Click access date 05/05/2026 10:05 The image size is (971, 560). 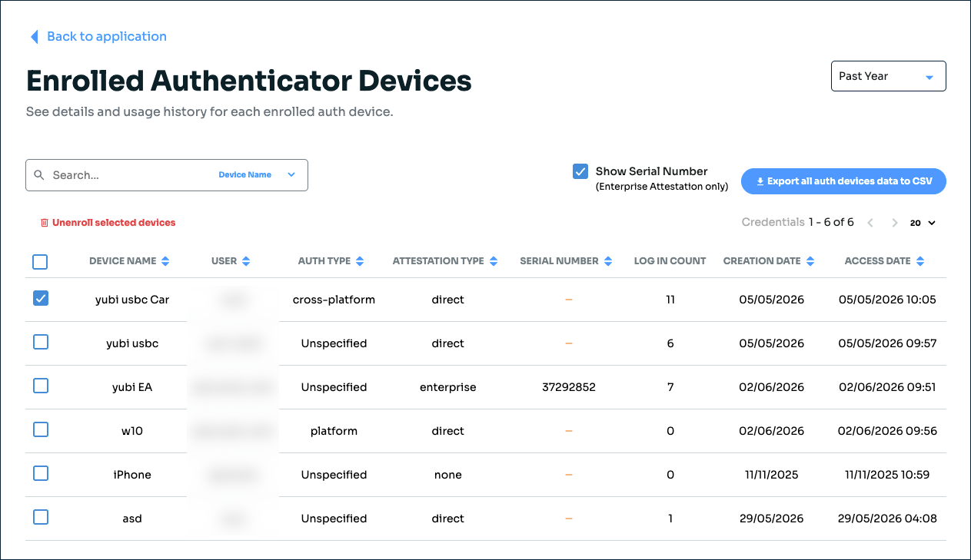(x=888, y=300)
